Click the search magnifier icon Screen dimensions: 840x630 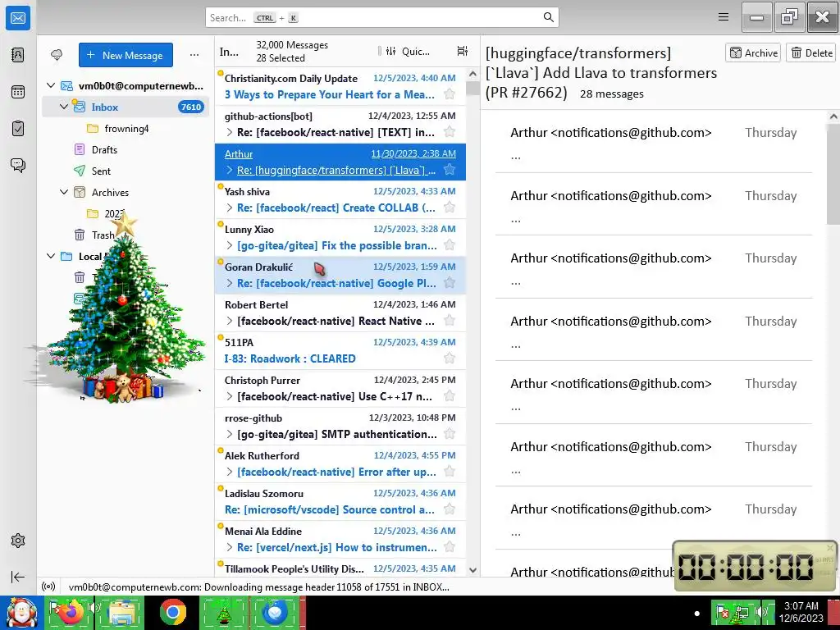pos(548,17)
